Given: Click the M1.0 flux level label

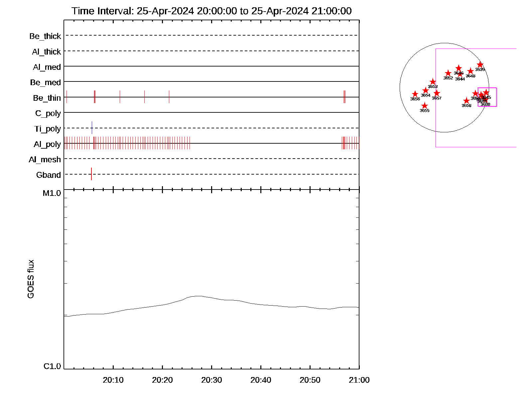Looking at the screenshot, I should coord(52,193).
